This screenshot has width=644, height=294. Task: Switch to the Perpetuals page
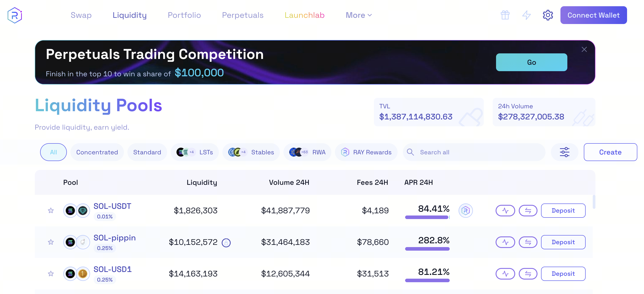[242, 15]
